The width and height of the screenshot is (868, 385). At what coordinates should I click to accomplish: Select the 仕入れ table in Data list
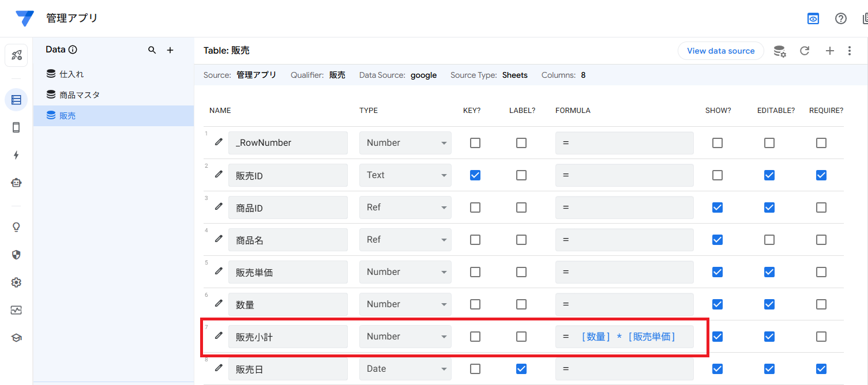[x=72, y=74]
